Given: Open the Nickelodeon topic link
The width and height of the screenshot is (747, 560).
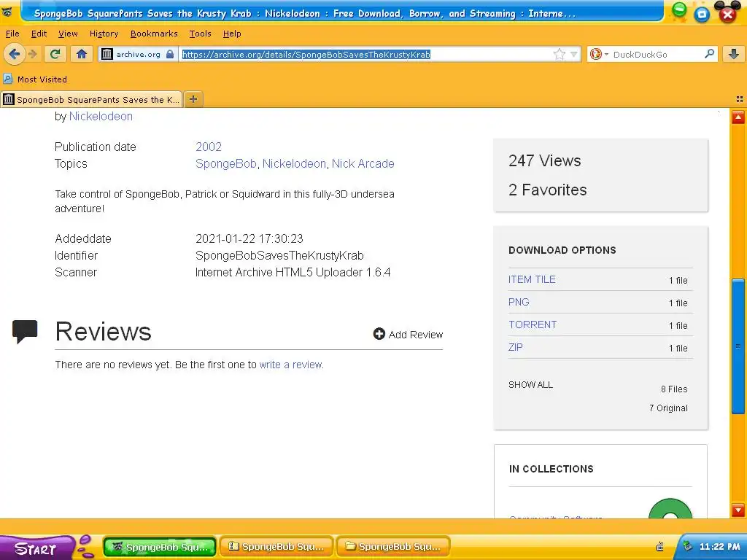Looking at the screenshot, I should 294,163.
